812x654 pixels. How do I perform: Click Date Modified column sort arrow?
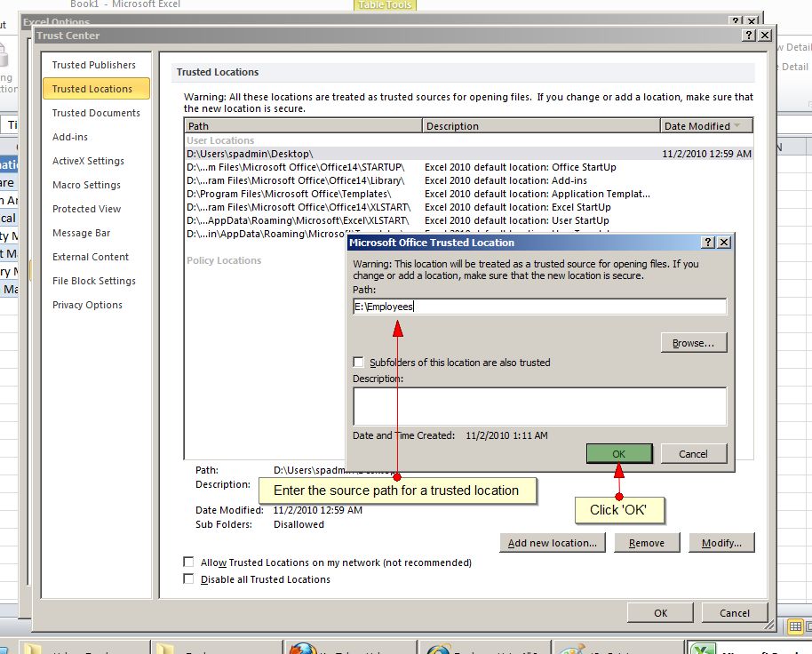point(736,126)
